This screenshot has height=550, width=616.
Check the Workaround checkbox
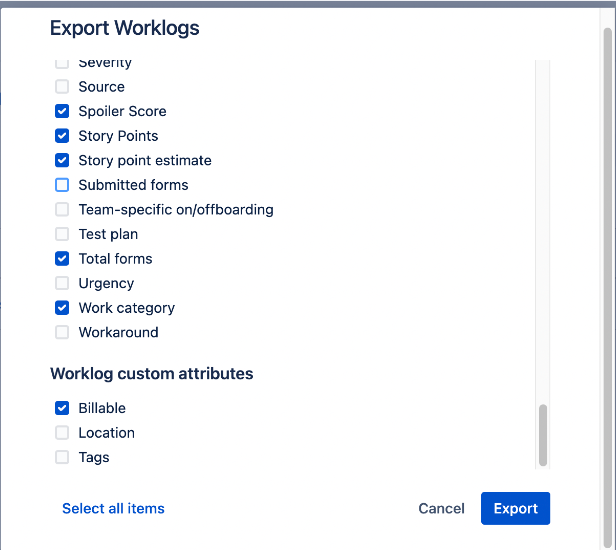click(x=62, y=332)
